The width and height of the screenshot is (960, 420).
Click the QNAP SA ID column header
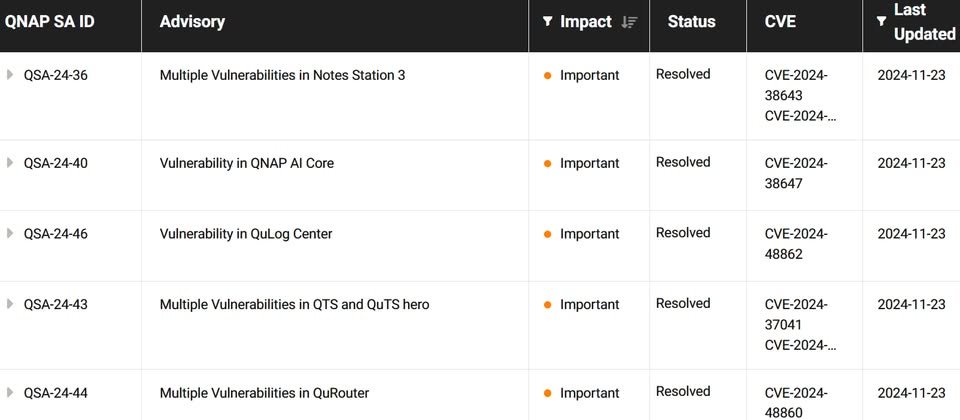pos(50,22)
